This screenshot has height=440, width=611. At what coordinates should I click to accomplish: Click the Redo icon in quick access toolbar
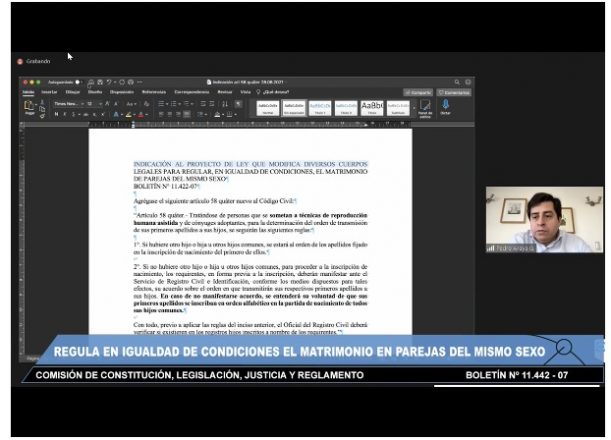(x=122, y=82)
